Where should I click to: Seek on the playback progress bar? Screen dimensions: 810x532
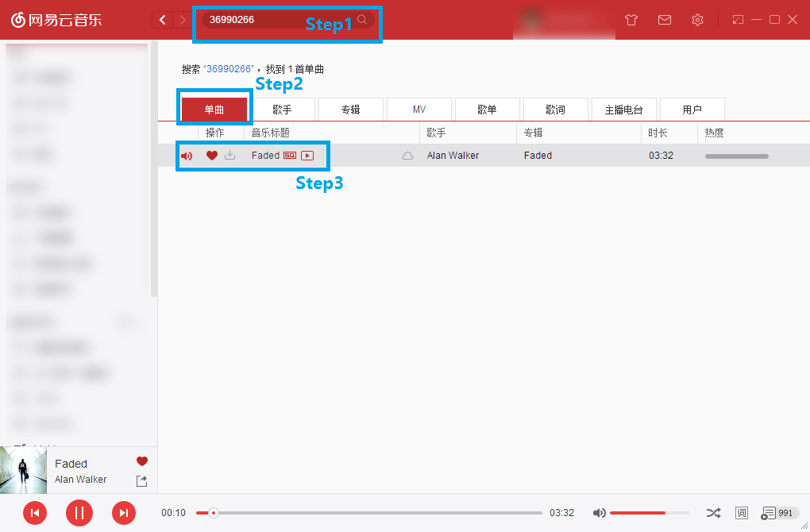tap(368, 513)
